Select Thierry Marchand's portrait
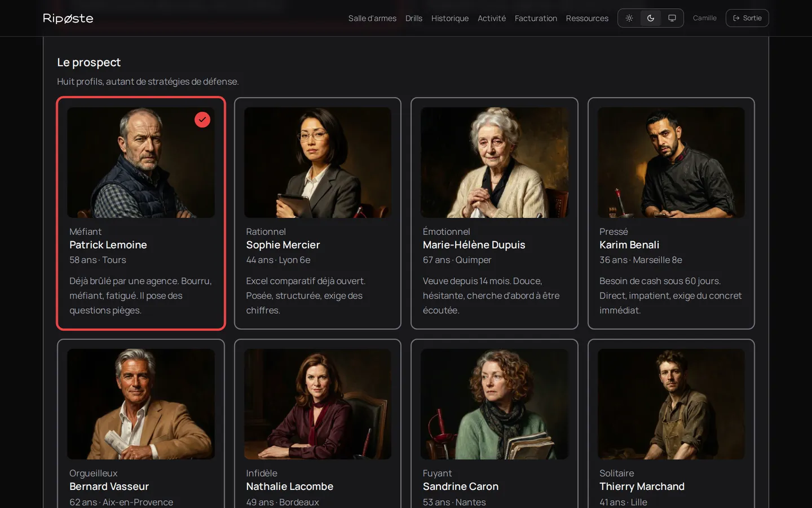The width and height of the screenshot is (812, 508). [x=671, y=404]
